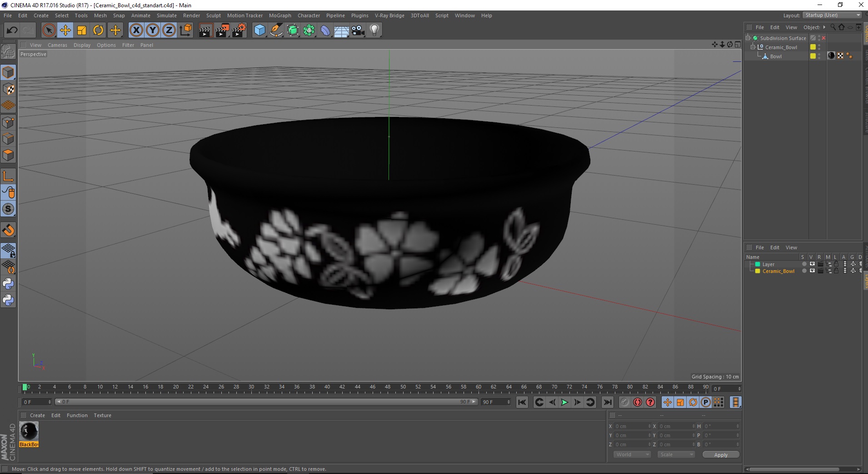Image resolution: width=868 pixels, height=474 pixels.
Task: Open first Python script icon
Action: pyautogui.click(x=8, y=284)
